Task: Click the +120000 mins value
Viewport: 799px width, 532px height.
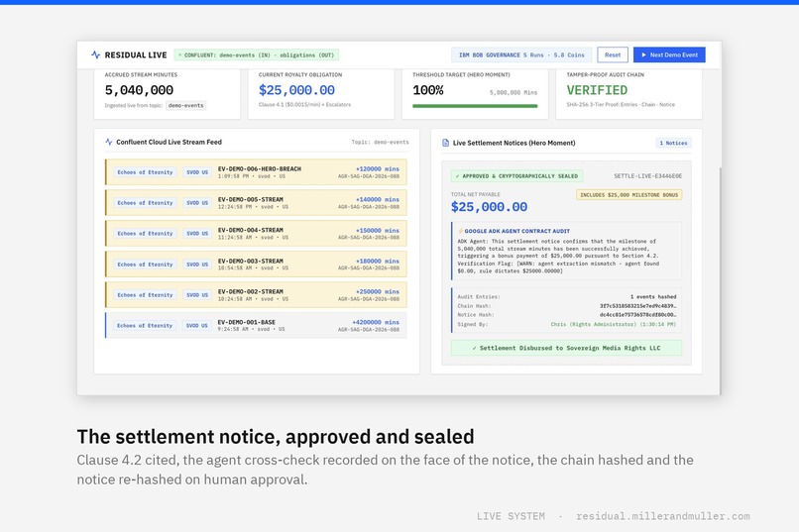Action: click(378, 169)
